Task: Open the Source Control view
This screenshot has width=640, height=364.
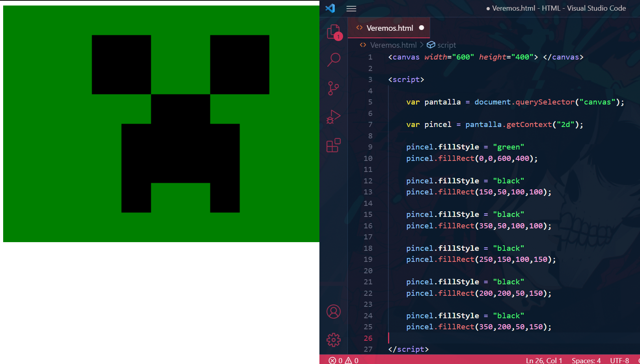Action: pyautogui.click(x=333, y=88)
